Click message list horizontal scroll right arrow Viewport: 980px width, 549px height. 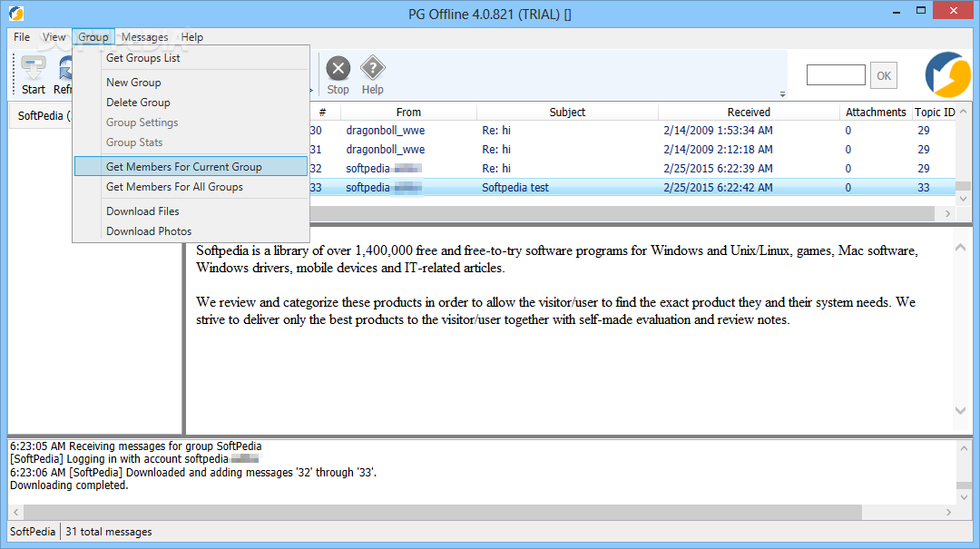(947, 213)
